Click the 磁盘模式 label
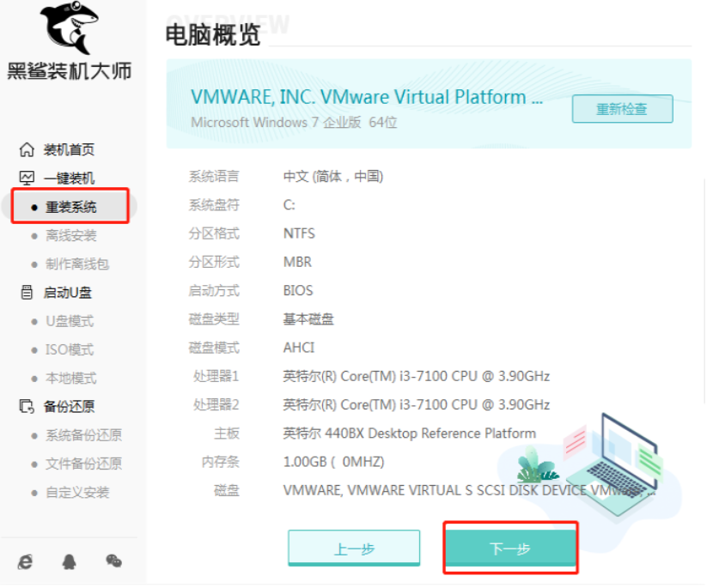This screenshot has height=588, width=713. coord(214,348)
